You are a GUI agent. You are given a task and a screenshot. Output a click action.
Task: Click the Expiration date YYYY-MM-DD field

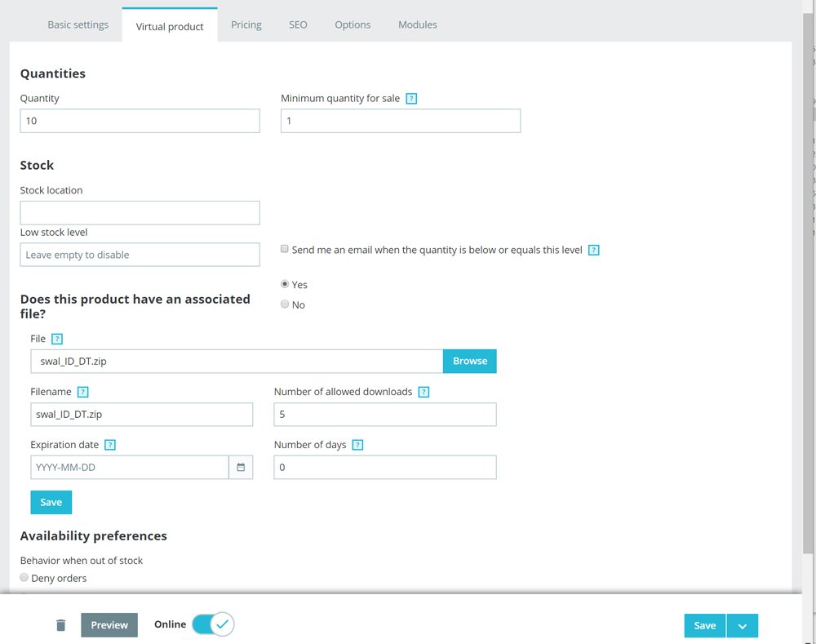tap(130, 467)
